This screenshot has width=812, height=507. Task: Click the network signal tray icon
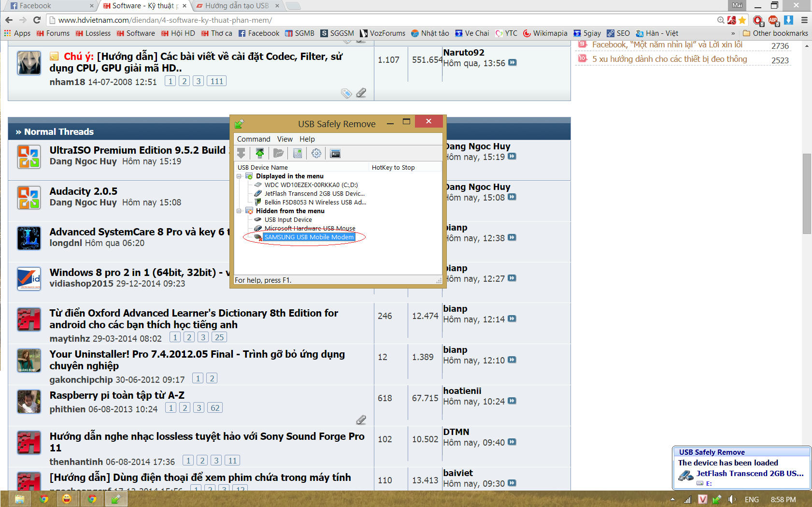[688, 499]
